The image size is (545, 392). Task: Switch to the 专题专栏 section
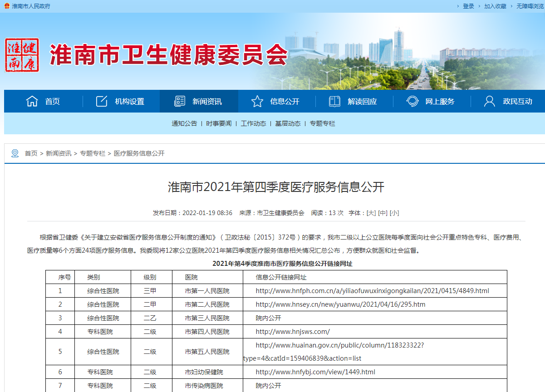[x=323, y=123]
